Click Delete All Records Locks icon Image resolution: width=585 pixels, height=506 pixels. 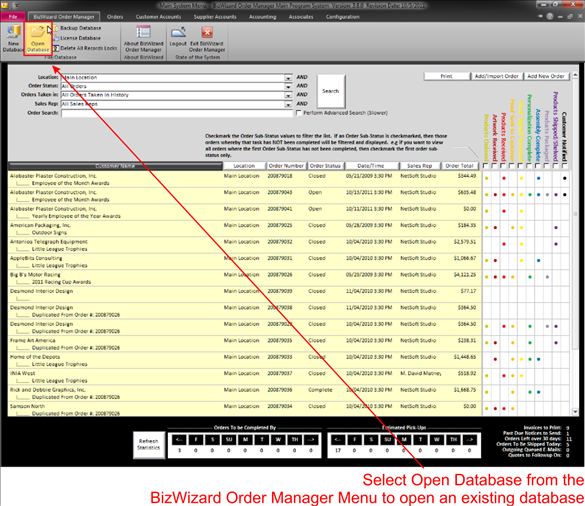(56, 48)
